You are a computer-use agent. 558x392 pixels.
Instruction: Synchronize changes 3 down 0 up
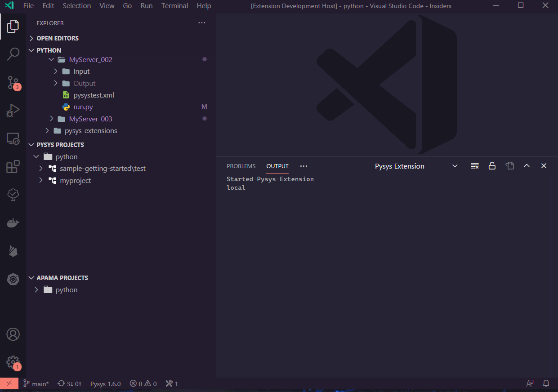[x=70, y=383]
